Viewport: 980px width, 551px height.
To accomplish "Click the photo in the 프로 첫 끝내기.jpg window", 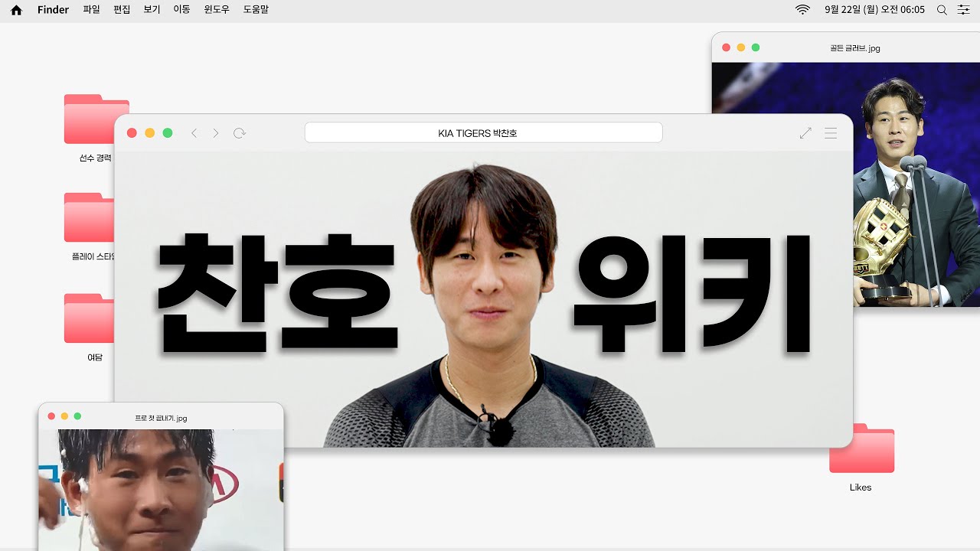I will tap(161, 490).
